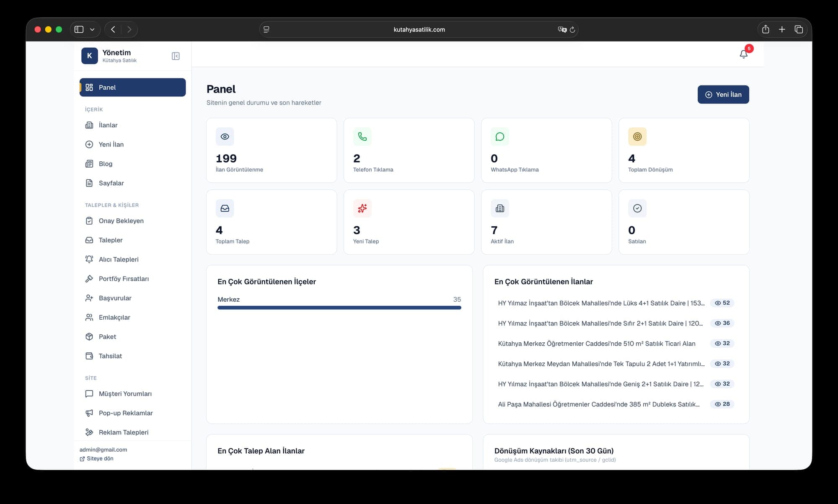Open Yeni İlan in the sidebar
This screenshot has width=838, height=504.
coord(132,144)
